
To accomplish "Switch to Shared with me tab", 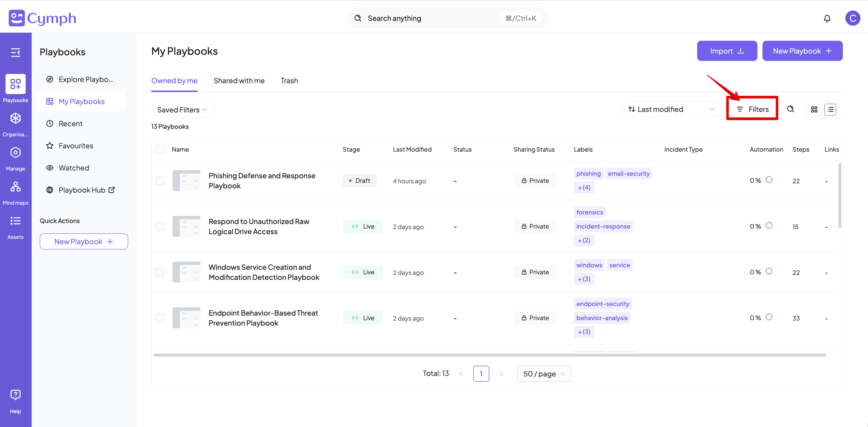I will (239, 81).
